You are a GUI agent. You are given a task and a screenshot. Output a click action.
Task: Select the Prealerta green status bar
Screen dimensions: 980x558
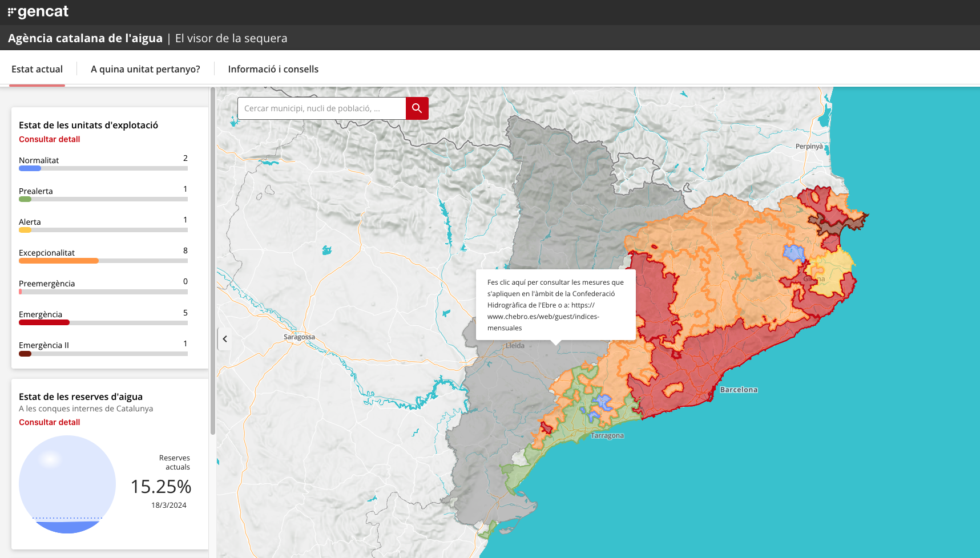click(25, 199)
